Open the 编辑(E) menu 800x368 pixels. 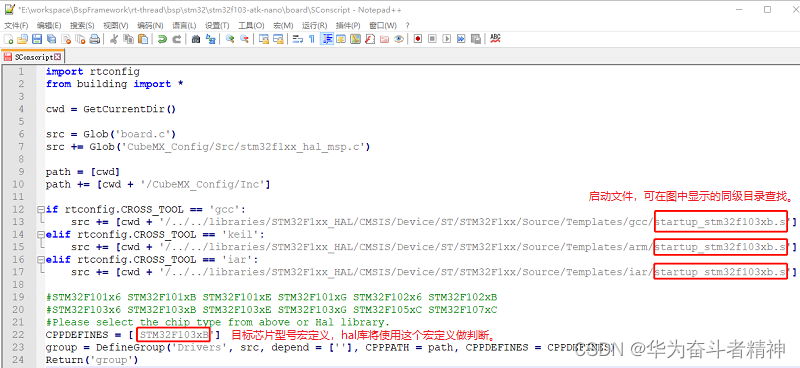click(x=49, y=26)
